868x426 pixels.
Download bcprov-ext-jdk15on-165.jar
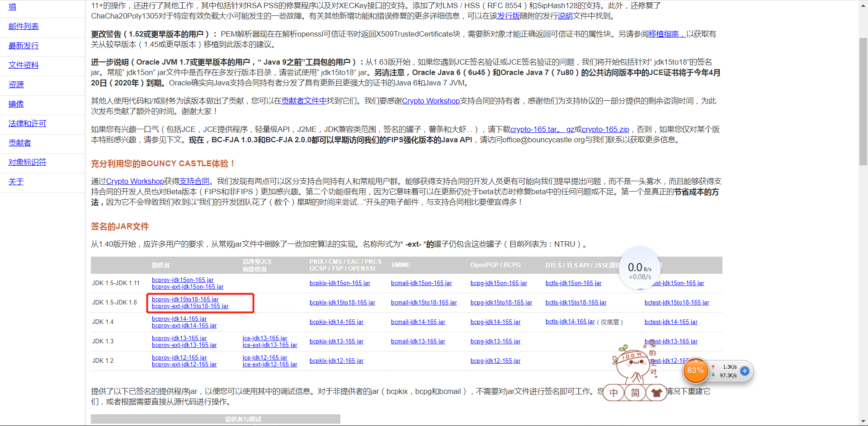[x=188, y=287]
